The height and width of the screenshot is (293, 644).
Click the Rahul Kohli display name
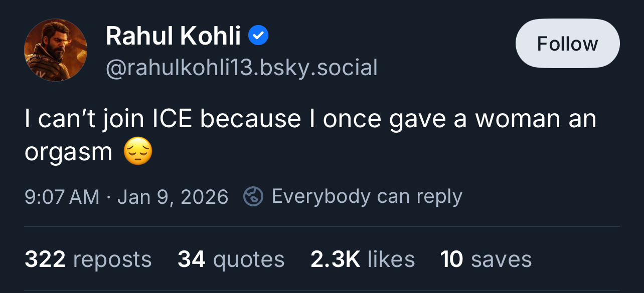pos(173,36)
